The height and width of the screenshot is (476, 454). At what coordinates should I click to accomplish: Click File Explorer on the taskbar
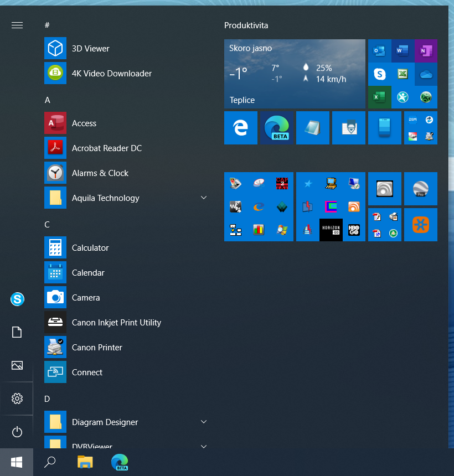tap(85, 462)
